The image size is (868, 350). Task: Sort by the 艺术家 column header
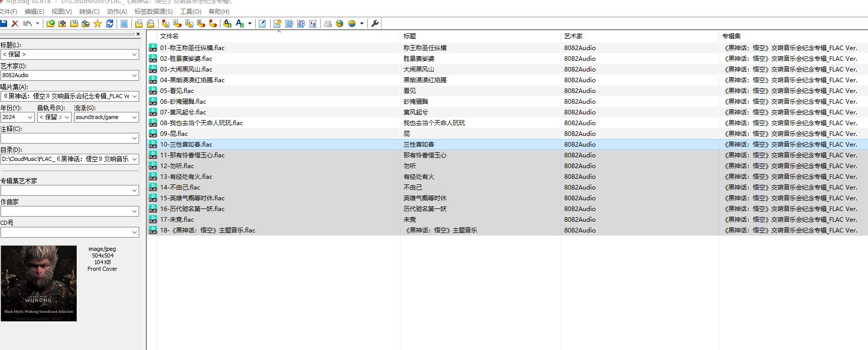tap(640, 36)
